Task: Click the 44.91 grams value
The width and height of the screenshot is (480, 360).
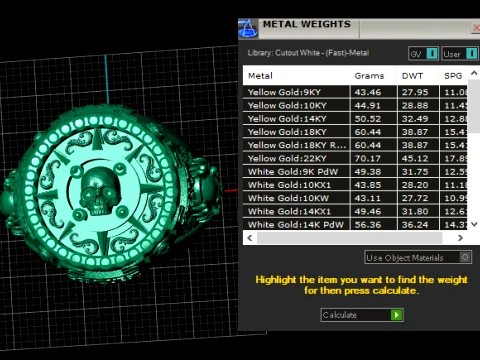Action: click(x=367, y=105)
